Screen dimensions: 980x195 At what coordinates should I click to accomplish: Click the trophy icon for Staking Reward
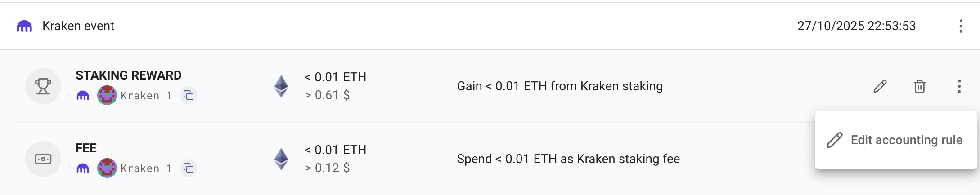[x=43, y=86]
